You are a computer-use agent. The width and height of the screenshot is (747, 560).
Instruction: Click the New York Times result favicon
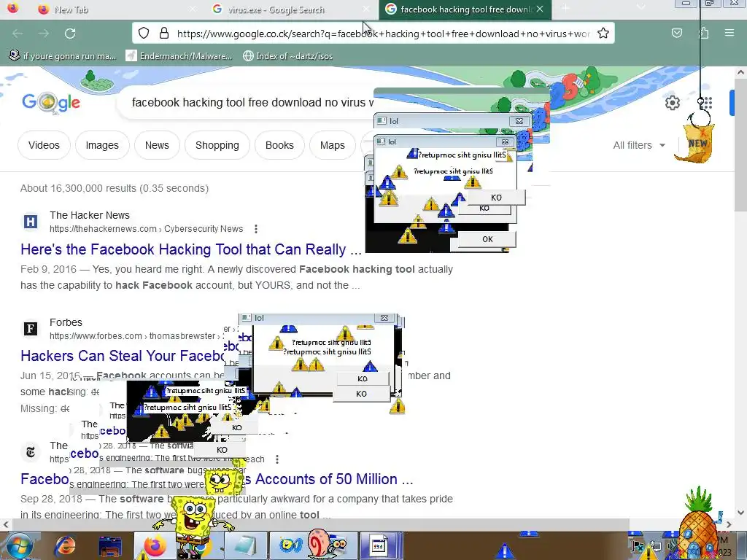click(31, 452)
